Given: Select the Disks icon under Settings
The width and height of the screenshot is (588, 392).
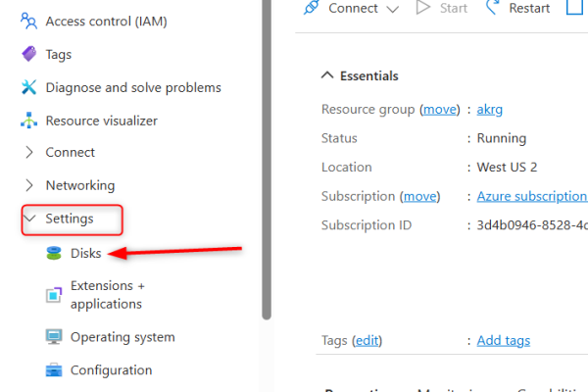Looking at the screenshot, I should tap(55, 253).
